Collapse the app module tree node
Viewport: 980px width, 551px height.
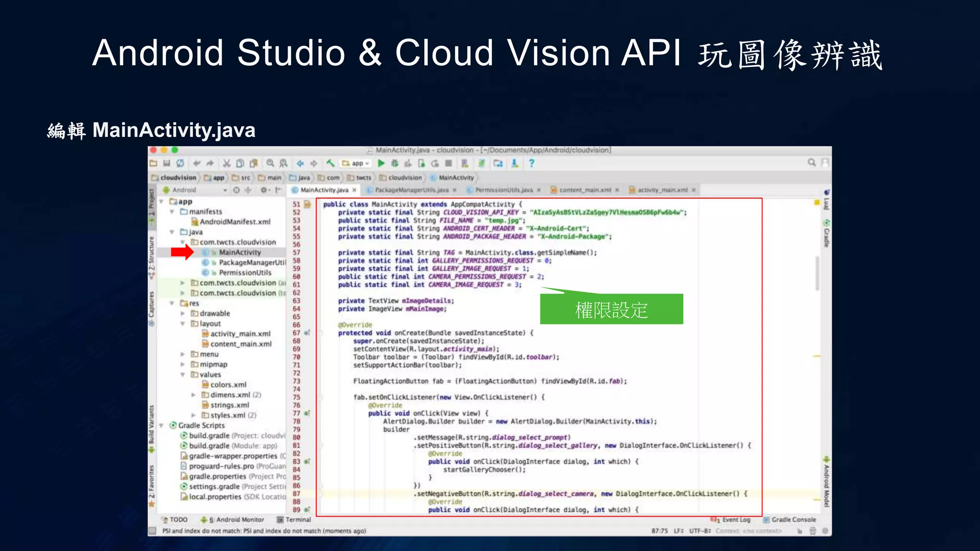click(162, 202)
